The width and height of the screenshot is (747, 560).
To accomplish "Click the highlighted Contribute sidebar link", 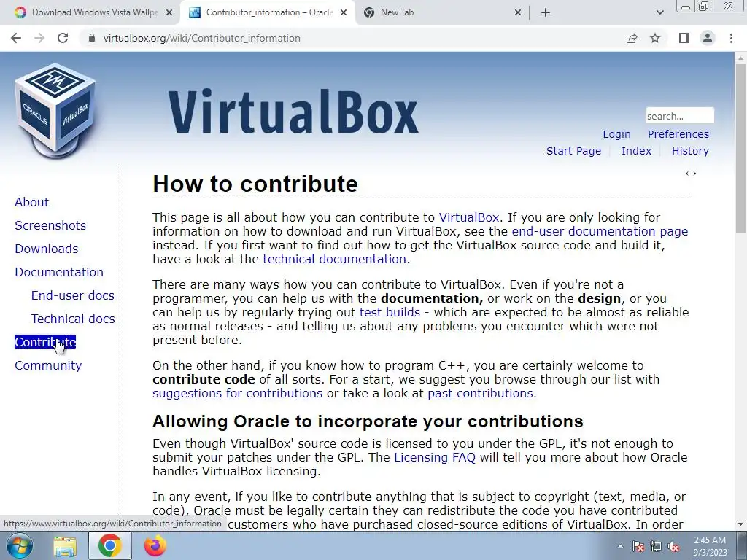I will point(45,342).
